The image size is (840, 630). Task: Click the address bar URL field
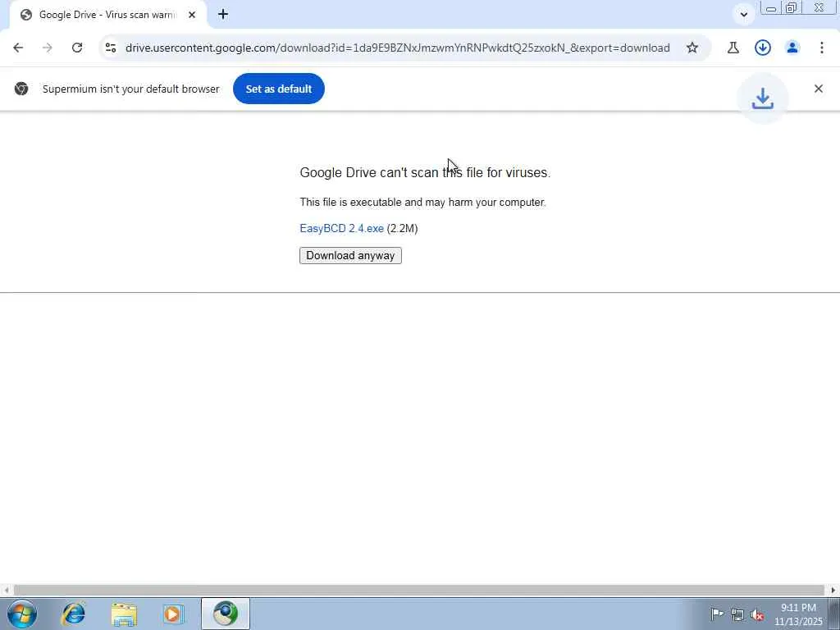point(397,48)
